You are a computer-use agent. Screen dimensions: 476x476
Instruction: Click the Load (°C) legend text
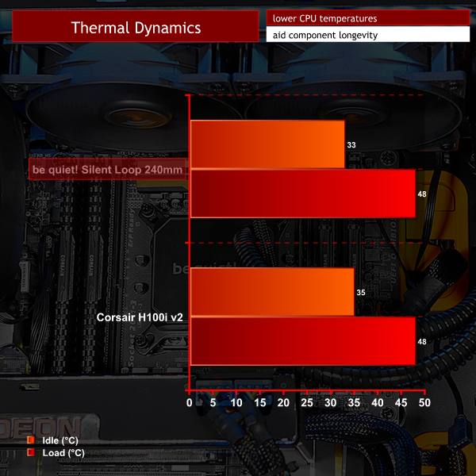coord(63,453)
